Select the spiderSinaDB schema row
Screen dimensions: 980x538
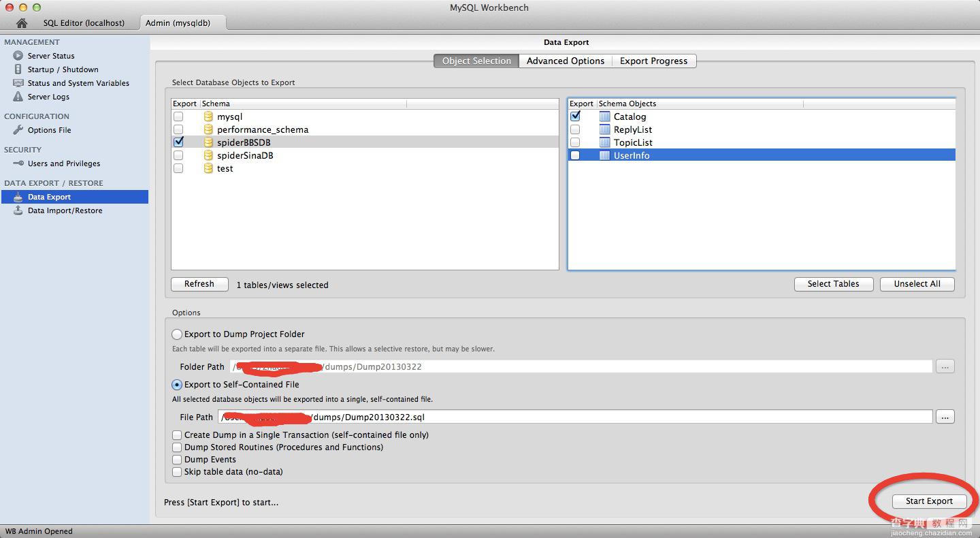[x=365, y=155]
